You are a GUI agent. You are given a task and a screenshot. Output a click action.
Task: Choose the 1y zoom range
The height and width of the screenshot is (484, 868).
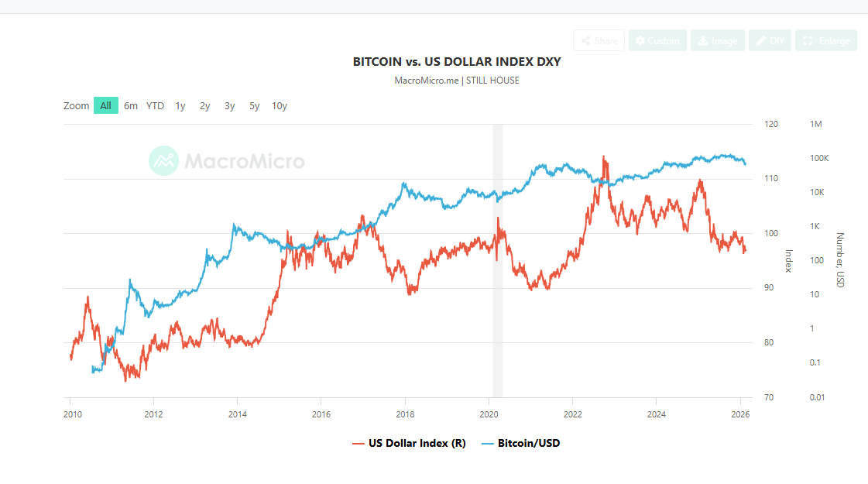click(180, 105)
